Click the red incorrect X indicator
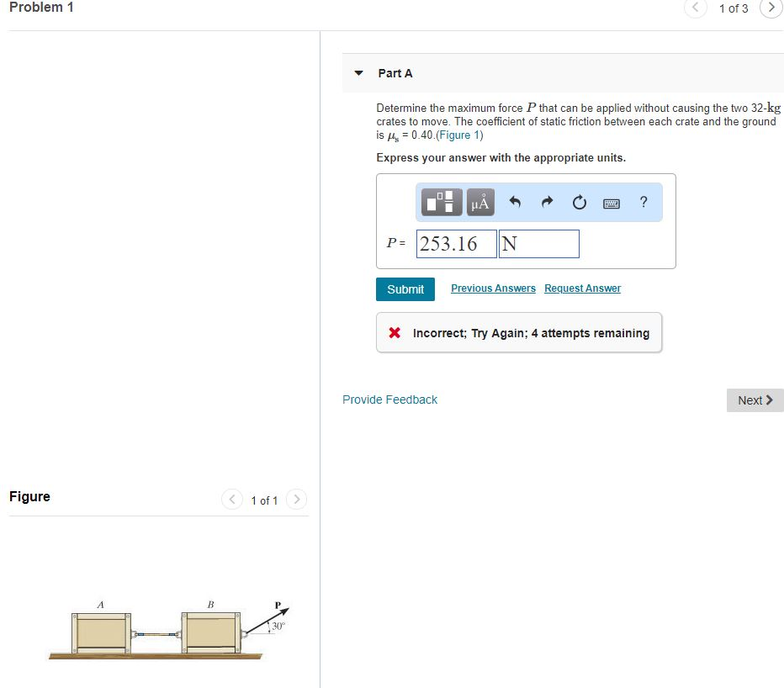The height and width of the screenshot is (688, 784). pos(394,332)
